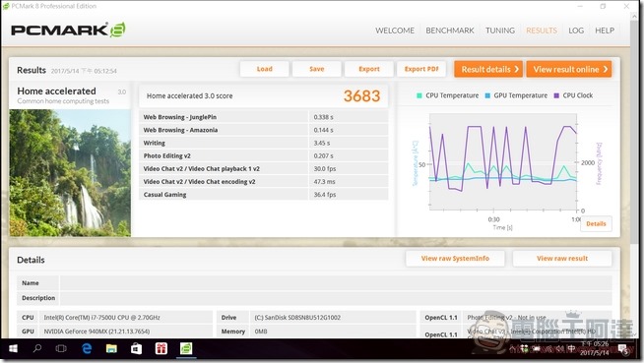Click the red gift box taskbar icon
644x363 pixels.
click(x=161, y=349)
